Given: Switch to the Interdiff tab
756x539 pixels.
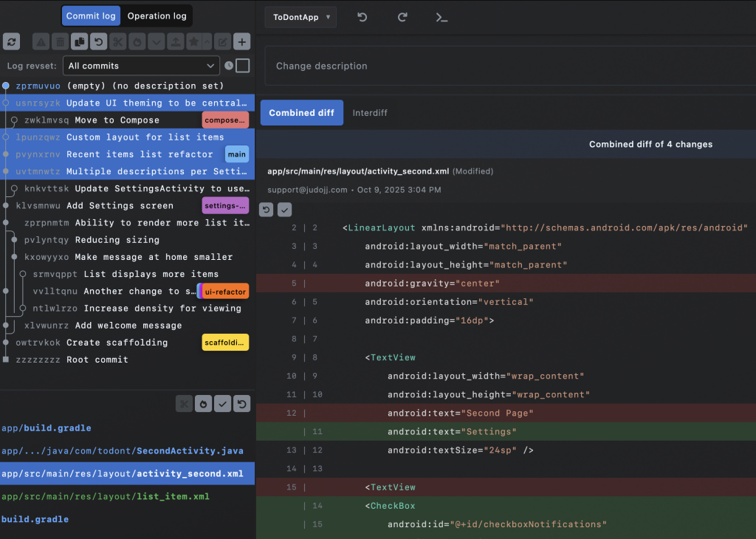Looking at the screenshot, I should [x=370, y=113].
